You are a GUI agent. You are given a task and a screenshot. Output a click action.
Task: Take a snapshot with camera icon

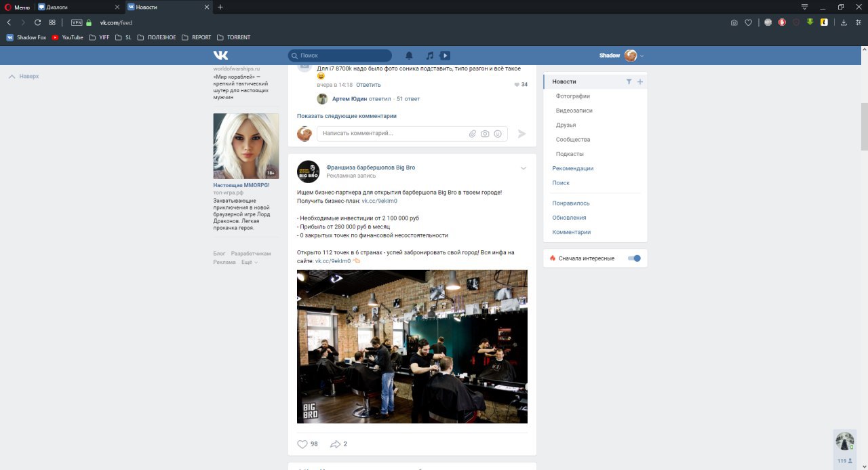pos(734,22)
